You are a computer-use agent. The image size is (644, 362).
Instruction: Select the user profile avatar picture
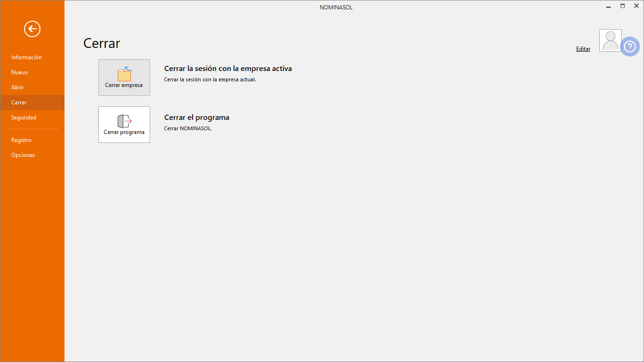coord(611,40)
